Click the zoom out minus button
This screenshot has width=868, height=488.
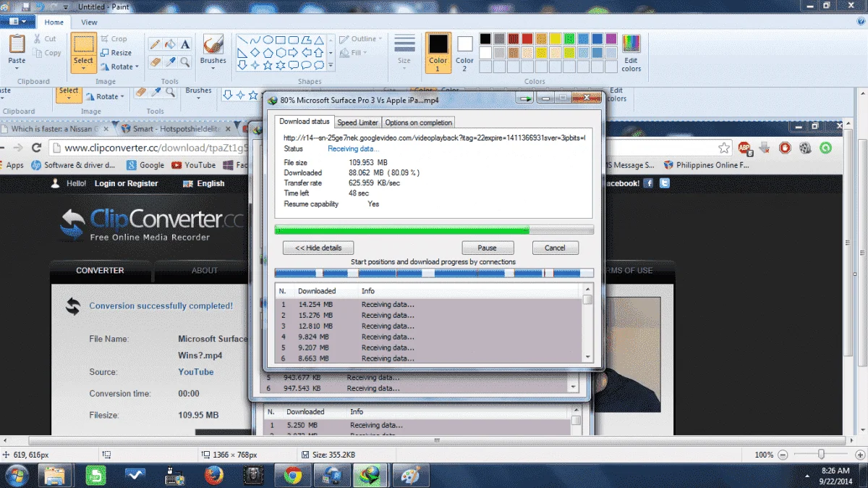(x=784, y=454)
